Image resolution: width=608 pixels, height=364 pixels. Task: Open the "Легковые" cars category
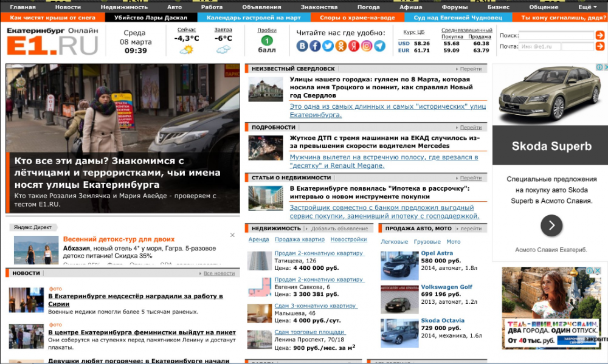[x=395, y=242]
